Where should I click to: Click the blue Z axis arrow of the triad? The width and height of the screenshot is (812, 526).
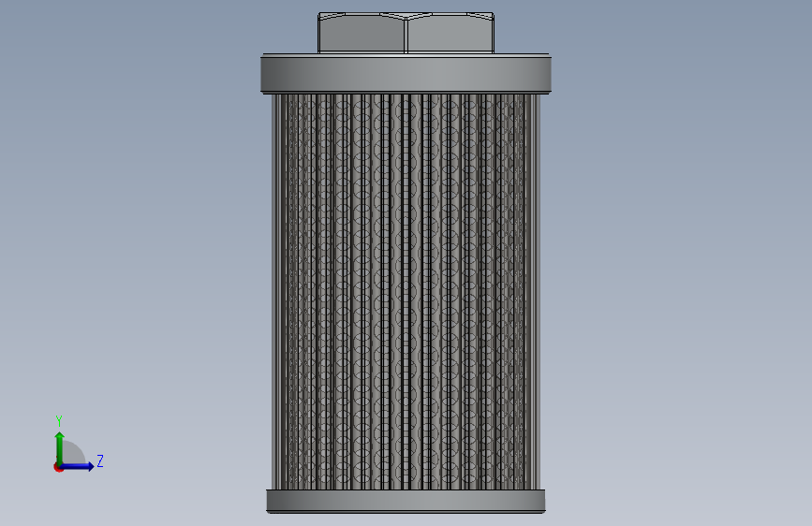[x=78, y=466]
